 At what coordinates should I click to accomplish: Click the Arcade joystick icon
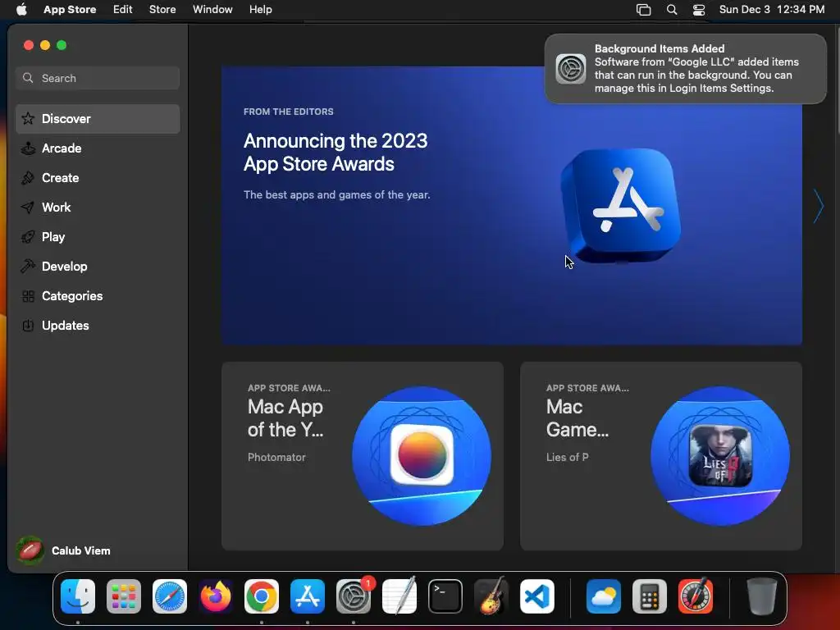(28, 148)
